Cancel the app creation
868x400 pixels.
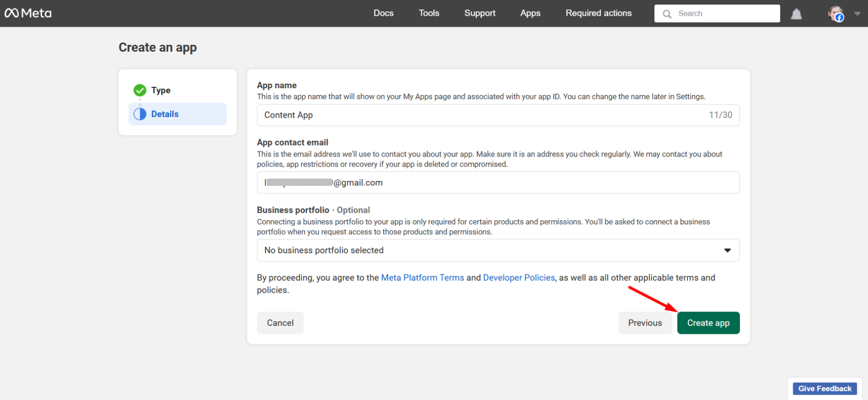coord(280,323)
